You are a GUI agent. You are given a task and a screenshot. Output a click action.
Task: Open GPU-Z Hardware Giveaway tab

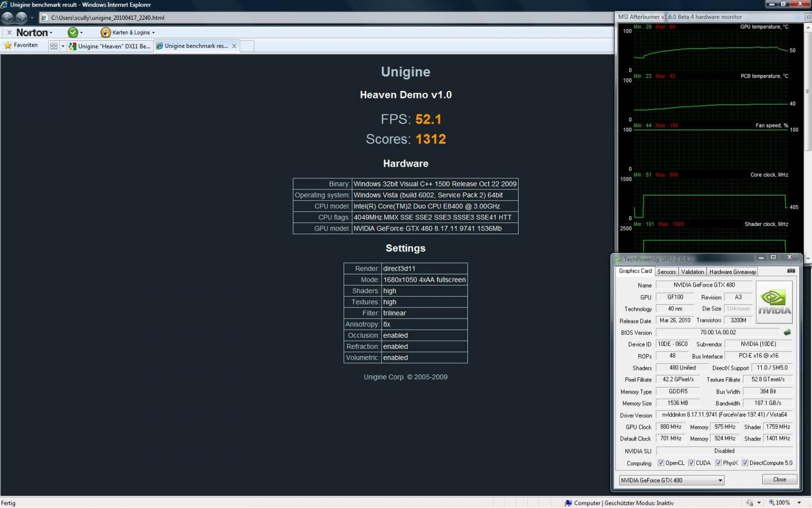point(732,272)
